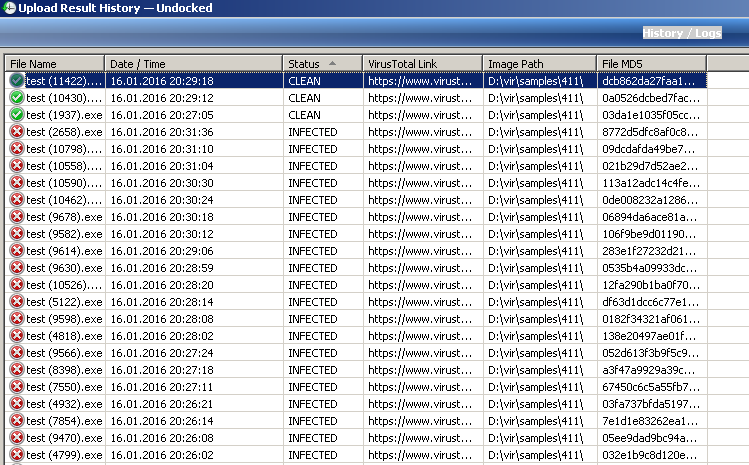Screen dimensions: 749x465
Task: Click the infected icon for test (5122).exe
Action: pyautogui.click(x=17, y=302)
